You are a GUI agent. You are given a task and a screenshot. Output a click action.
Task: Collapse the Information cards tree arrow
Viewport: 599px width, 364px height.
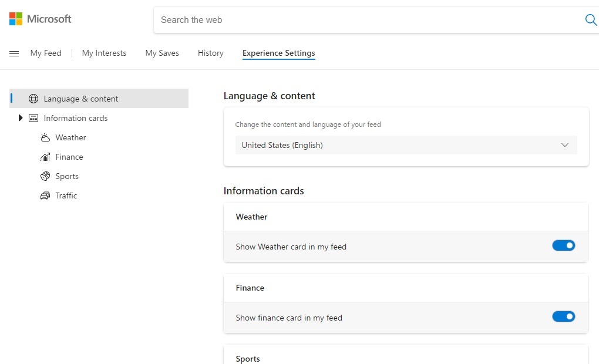tap(21, 118)
